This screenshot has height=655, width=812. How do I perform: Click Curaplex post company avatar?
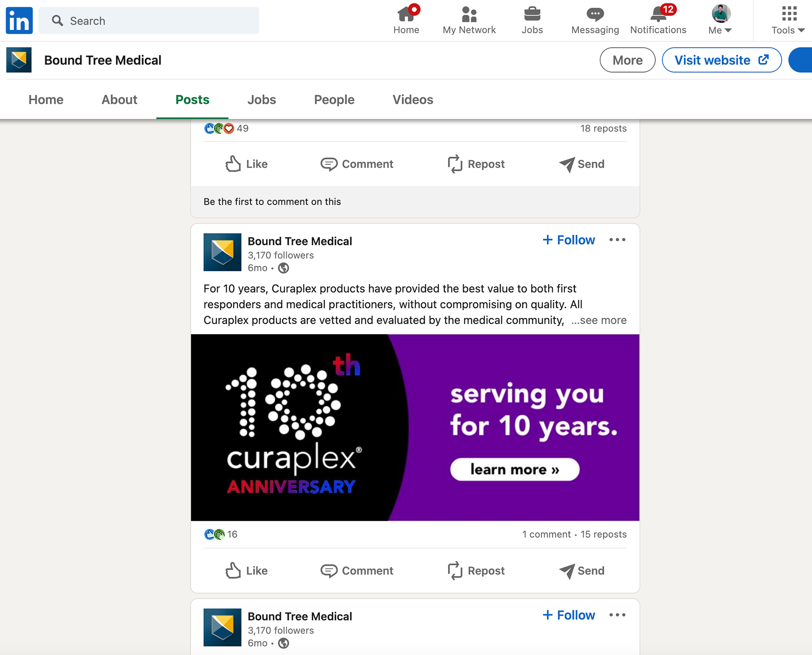point(222,252)
